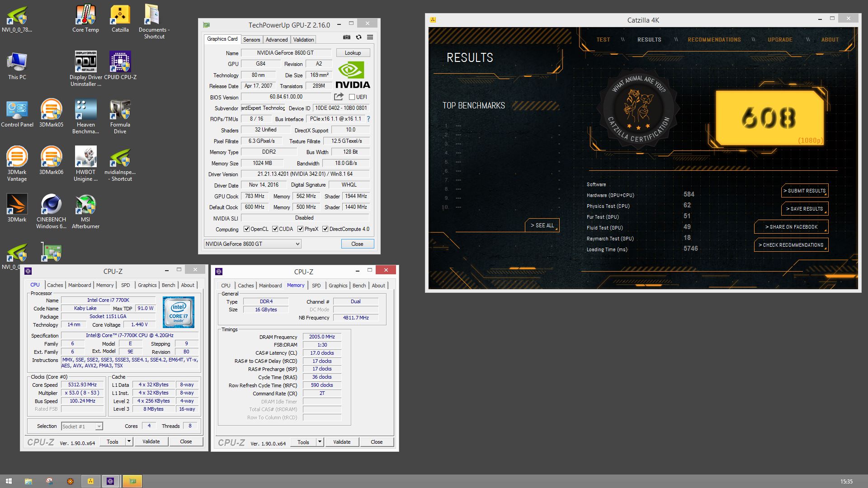The image size is (868, 488).
Task: Toggle the CUDA checkbox
Action: click(x=275, y=229)
